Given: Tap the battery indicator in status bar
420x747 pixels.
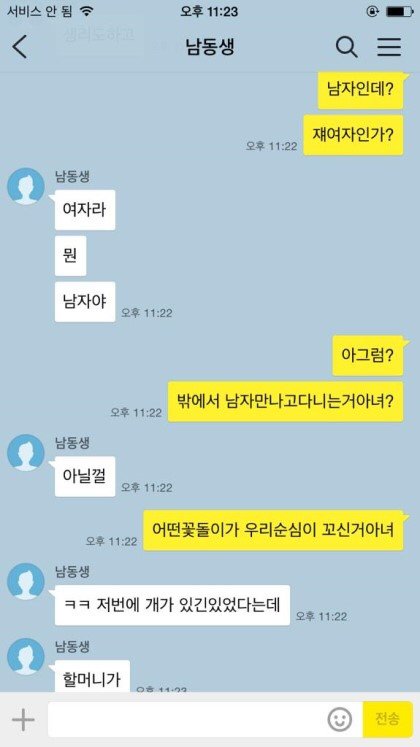Looking at the screenshot, I should coord(400,11).
